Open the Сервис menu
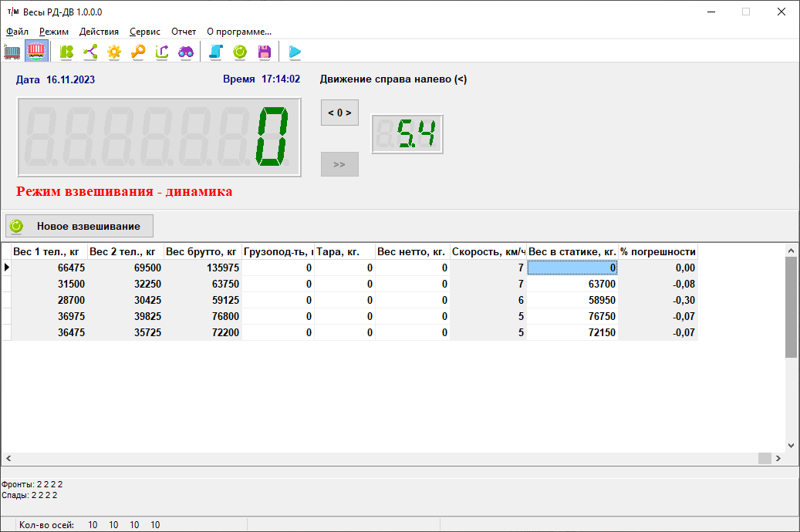 point(145,32)
